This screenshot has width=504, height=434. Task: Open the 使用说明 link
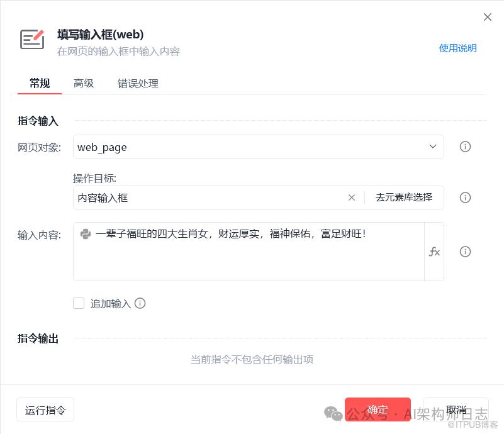tap(457, 48)
